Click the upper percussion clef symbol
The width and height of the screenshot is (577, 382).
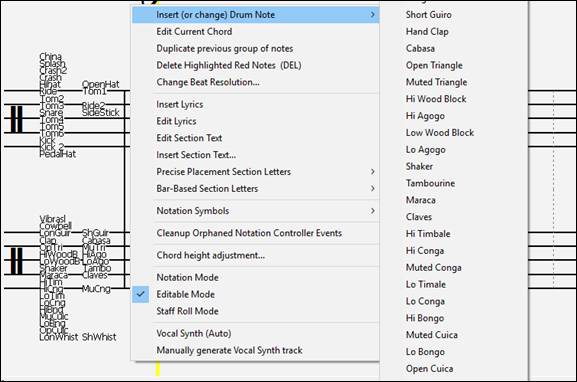(x=16, y=119)
